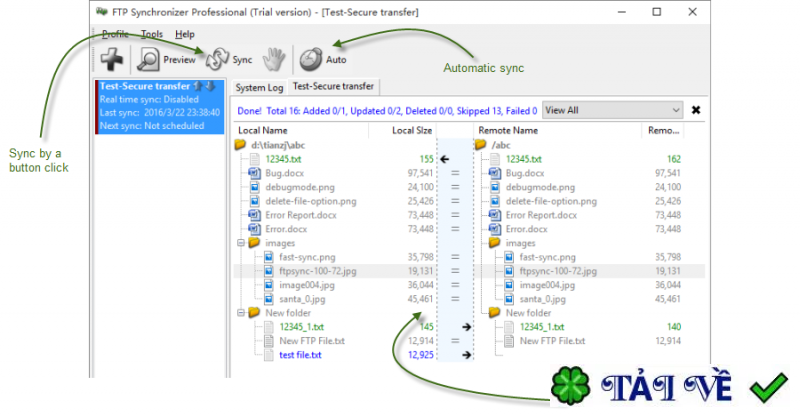Screen dimensions: 800x417
Task: Open the Profile menu
Action: pyautogui.click(x=115, y=34)
